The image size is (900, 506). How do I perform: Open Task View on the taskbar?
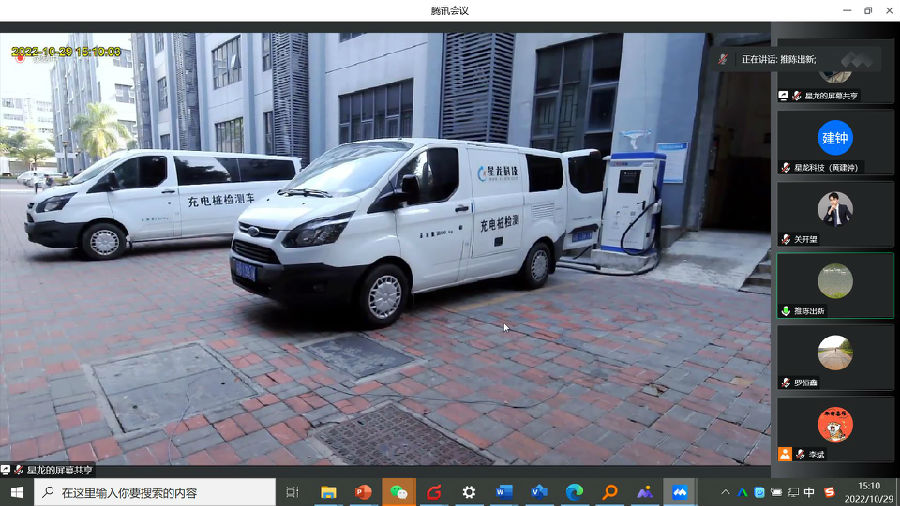point(292,492)
